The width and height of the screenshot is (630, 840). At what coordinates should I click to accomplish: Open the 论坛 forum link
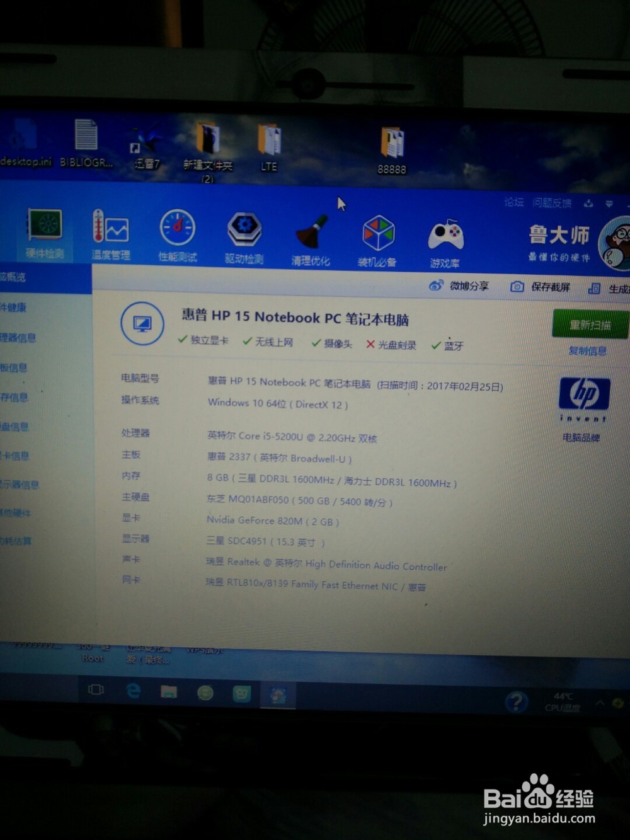pos(514,202)
